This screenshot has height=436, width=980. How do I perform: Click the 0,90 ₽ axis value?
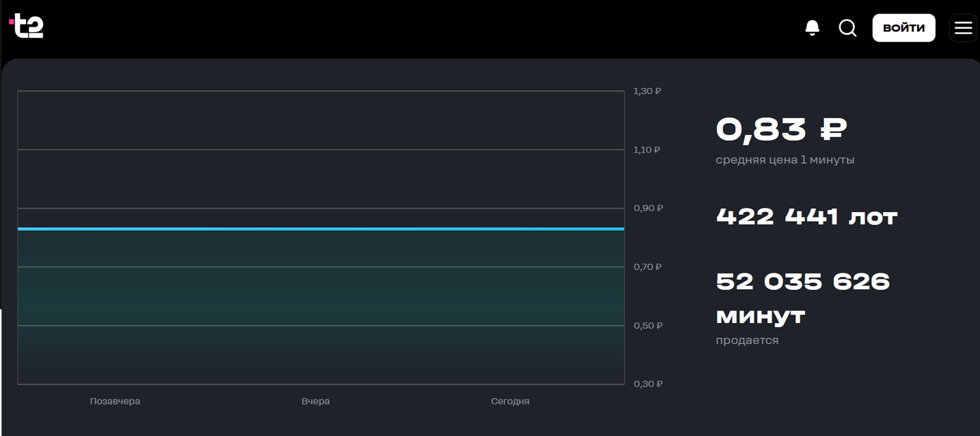647,208
